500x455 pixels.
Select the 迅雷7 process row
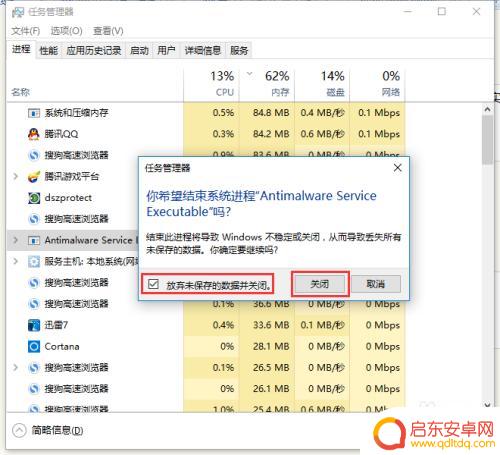coord(205,325)
